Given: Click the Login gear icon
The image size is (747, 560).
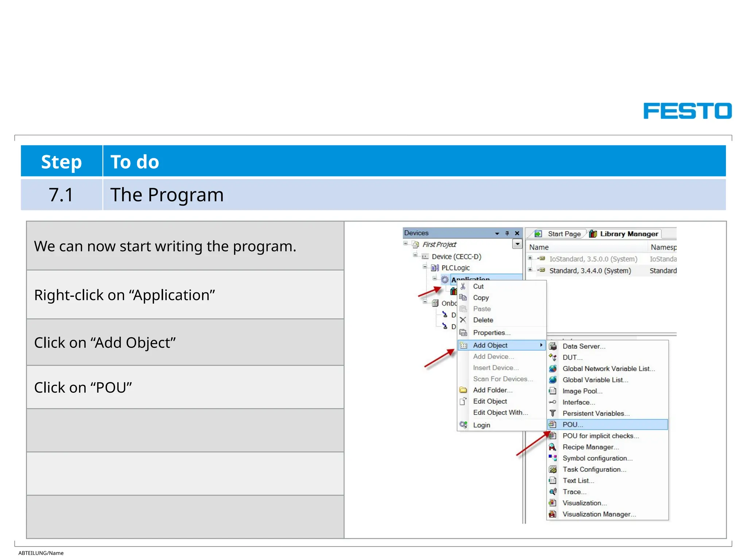Looking at the screenshot, I should (463, 425).
